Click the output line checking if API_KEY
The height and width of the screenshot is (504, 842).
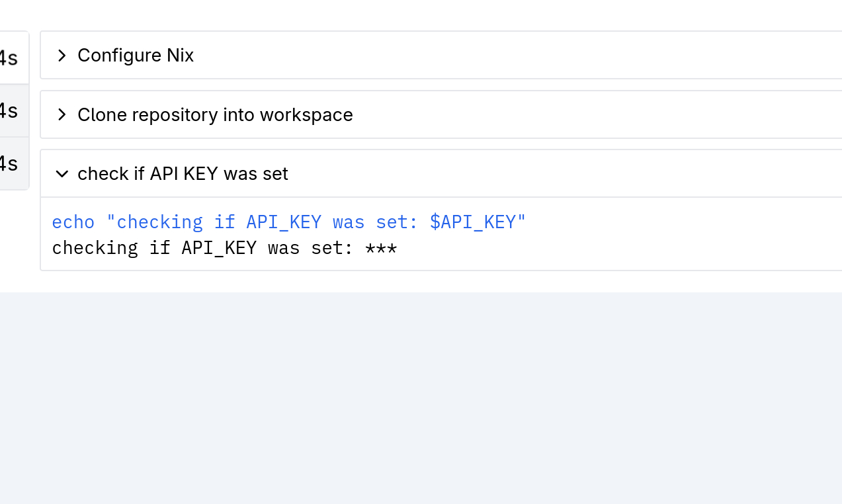(198, 249)
